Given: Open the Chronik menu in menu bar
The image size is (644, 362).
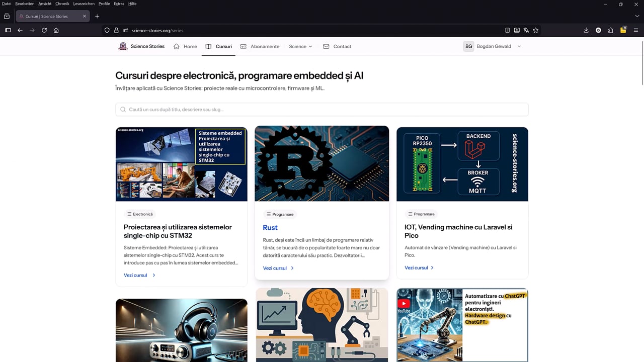Looking at the screenshot, I should [62, 4].
